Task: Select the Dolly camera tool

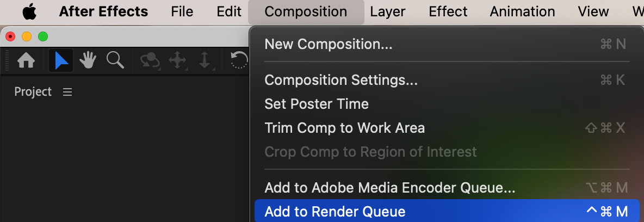Action: 205,61
